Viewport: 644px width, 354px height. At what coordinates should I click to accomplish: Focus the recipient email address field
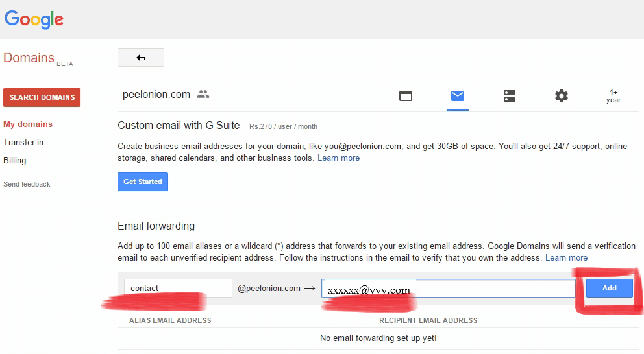point(448,289)
